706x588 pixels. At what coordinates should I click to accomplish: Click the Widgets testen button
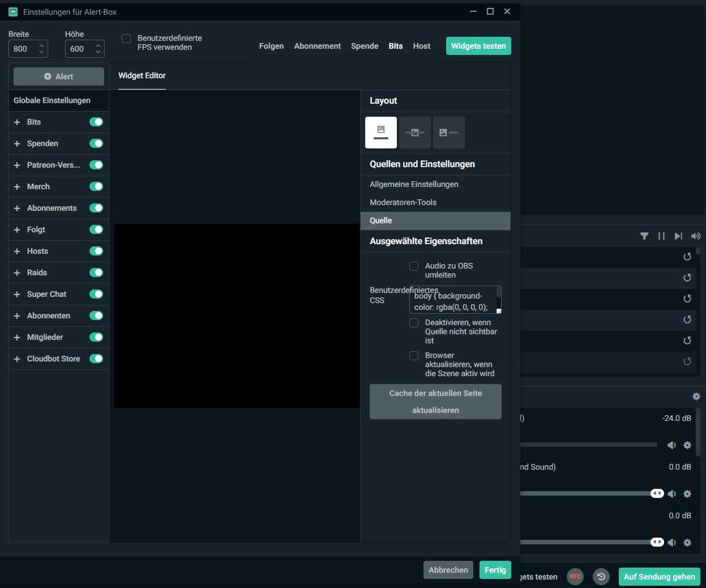click(x=478, y=46)
